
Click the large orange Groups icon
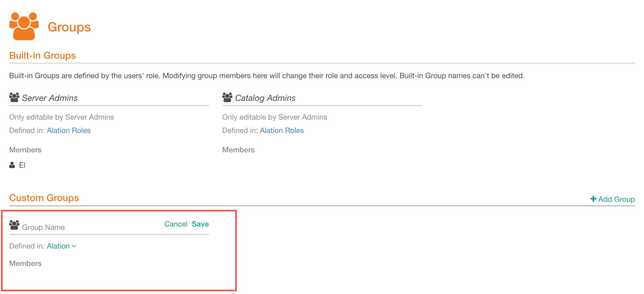[x=24, y=26]
